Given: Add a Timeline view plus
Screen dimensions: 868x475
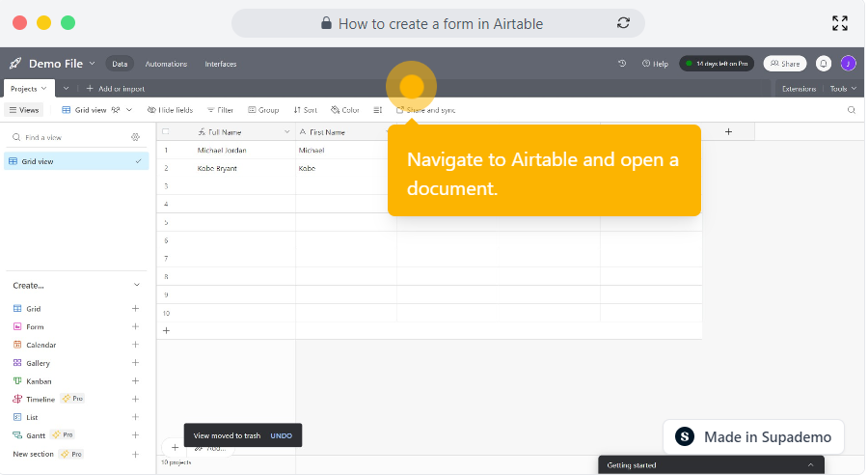Looking at the screenshot, I should click(x=135, y=399).
